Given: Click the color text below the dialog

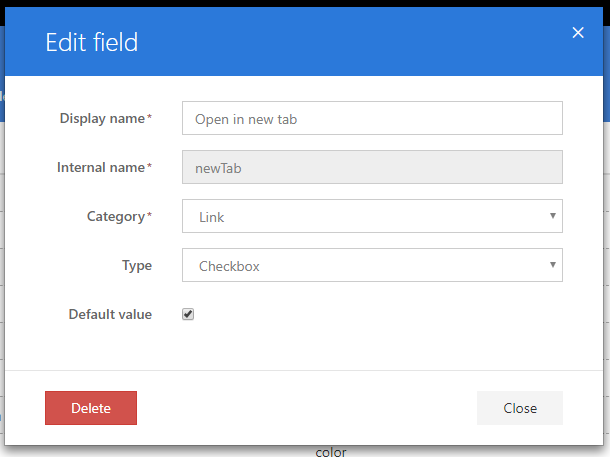Looking at the screenshot, I should [x=331, y=452].
